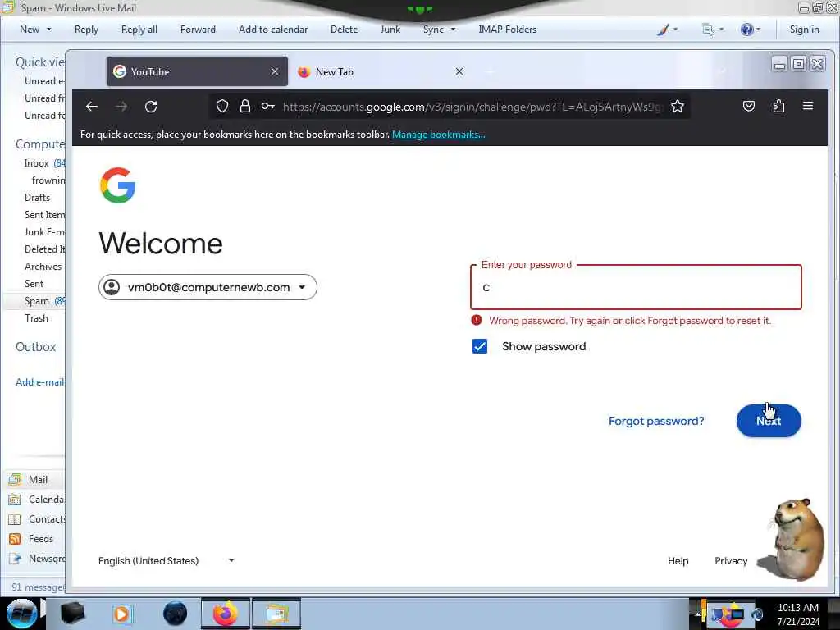Close the New Tab tab
Viewport: 840px width, 630px height.
[x=459, y=71]
